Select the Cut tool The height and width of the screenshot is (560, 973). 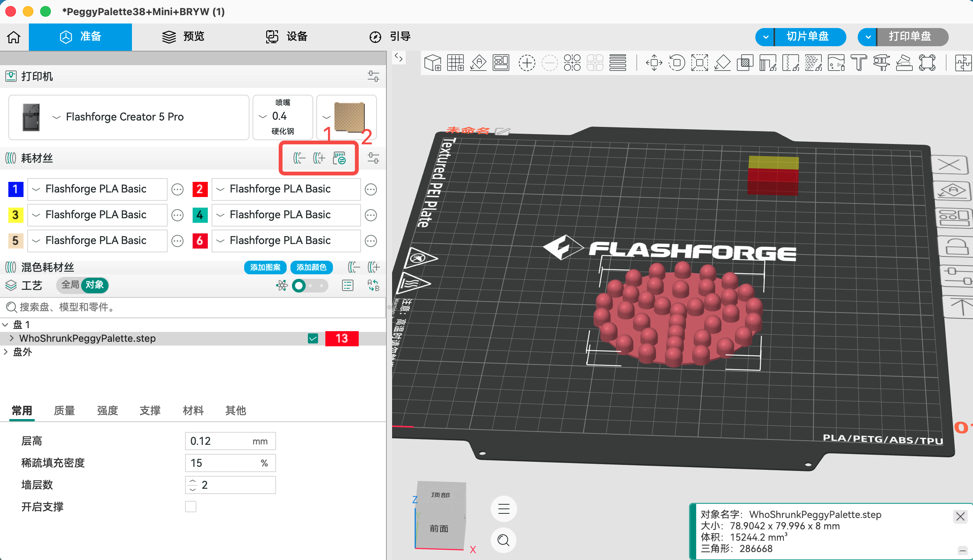click(x=745, y=63)
